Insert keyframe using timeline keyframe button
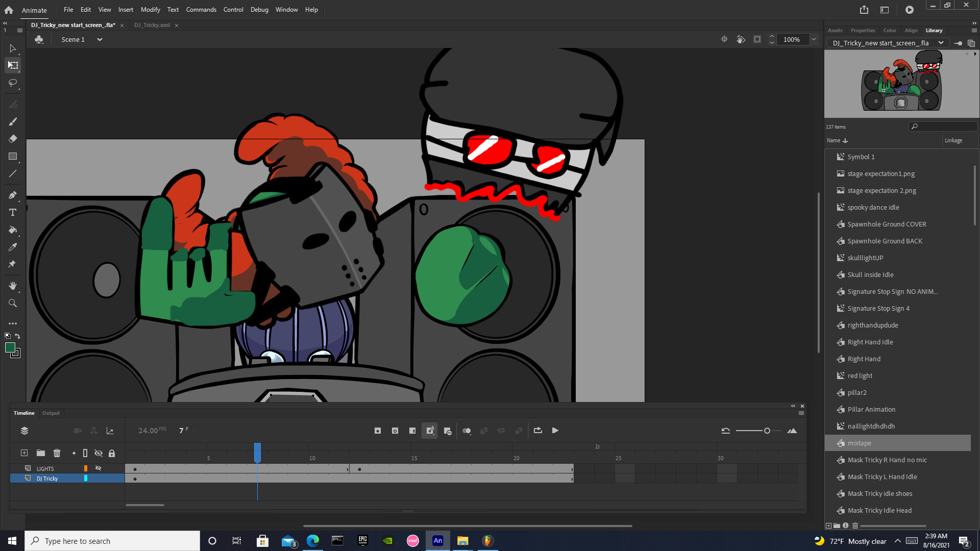980x551 pixels. (378, 431)
